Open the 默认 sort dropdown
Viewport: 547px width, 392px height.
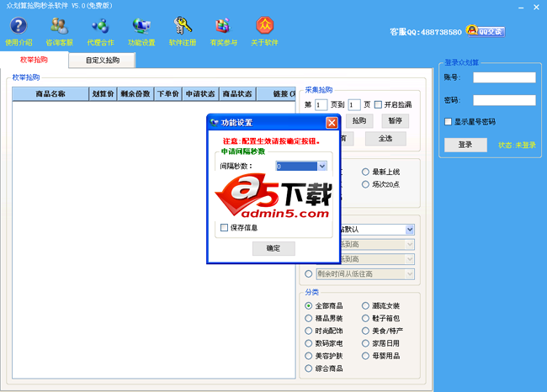point(410,230)
